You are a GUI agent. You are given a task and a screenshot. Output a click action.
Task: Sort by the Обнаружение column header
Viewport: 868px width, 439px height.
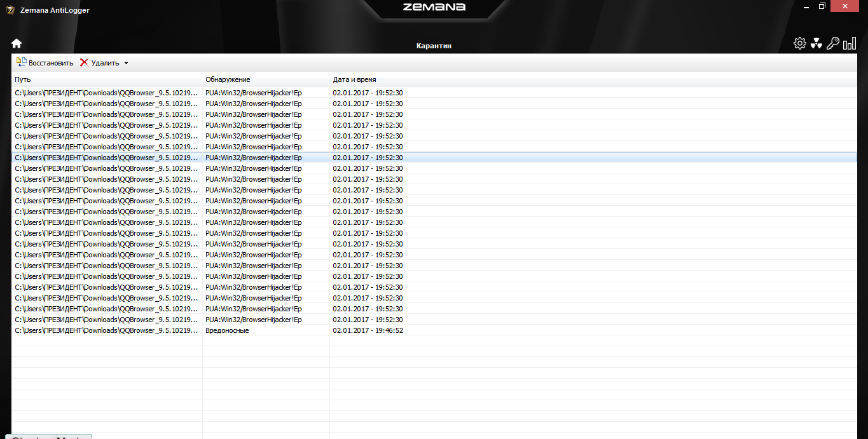266,79
